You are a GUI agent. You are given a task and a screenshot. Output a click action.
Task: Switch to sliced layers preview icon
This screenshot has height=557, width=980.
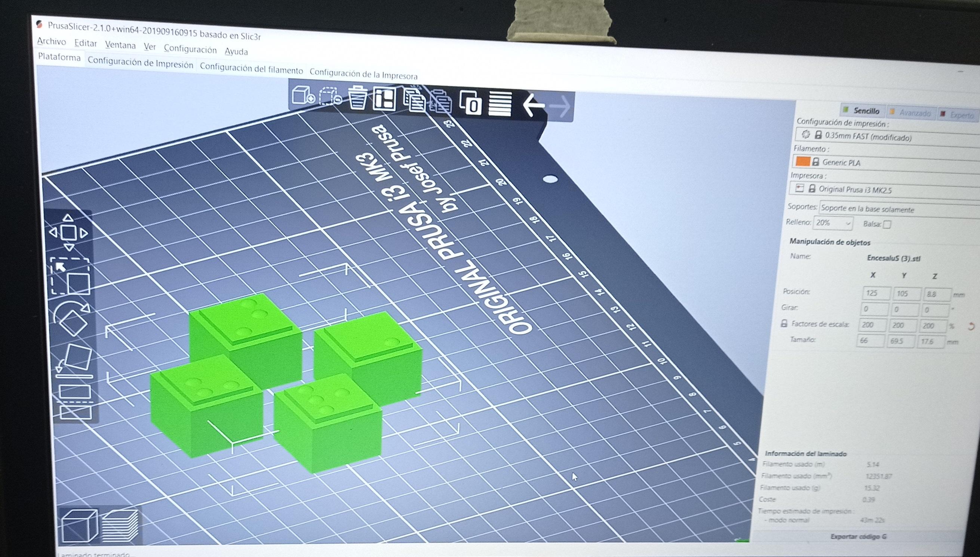pos(120,526)
